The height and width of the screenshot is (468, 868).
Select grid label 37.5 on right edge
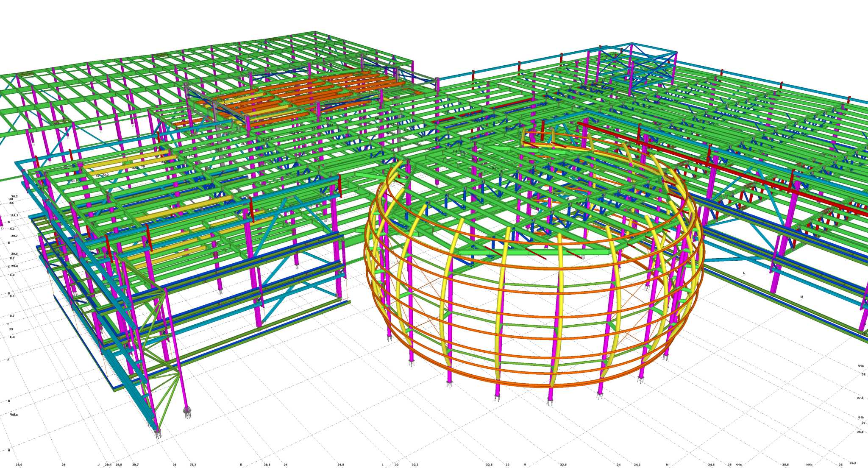click(860, 398)
